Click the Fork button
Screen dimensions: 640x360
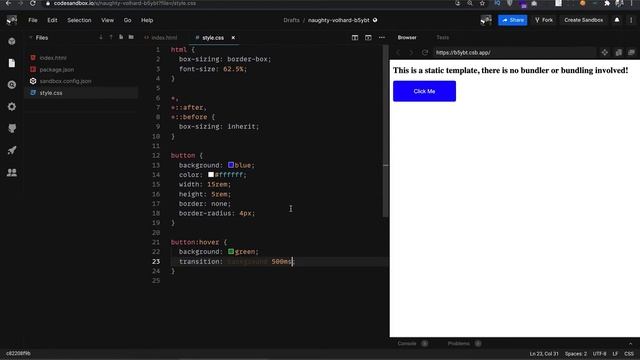544,20
